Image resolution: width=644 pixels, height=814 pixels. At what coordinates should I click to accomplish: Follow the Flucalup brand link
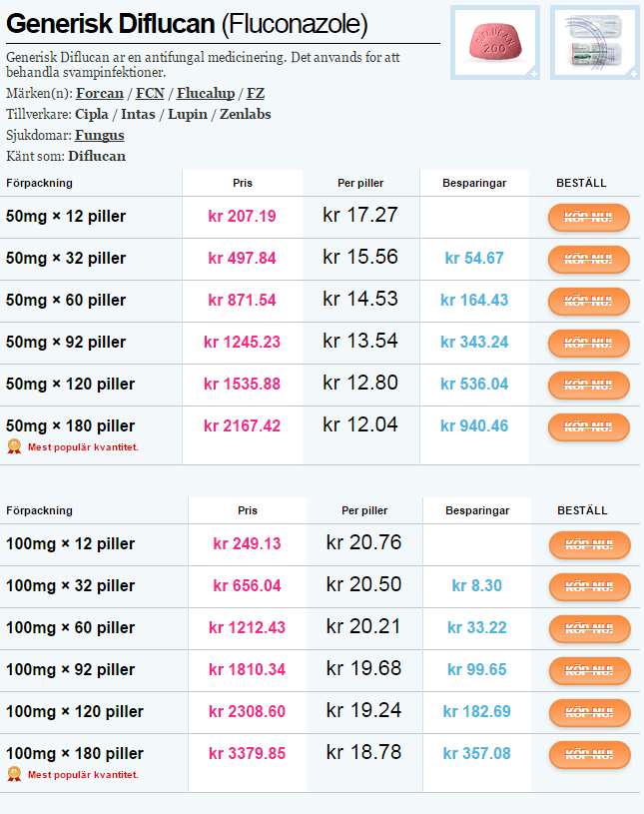pyautogui.click(x=206, y=94)
